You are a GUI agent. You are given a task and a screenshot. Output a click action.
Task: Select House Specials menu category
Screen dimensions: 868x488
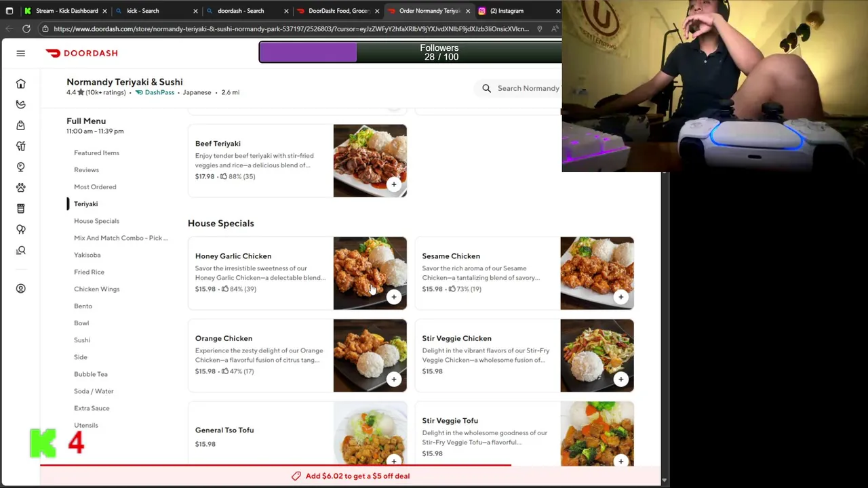point(96,221)
